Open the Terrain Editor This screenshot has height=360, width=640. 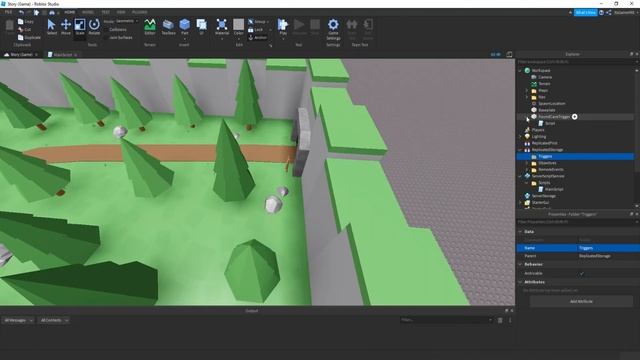click(x=150, y=27)
